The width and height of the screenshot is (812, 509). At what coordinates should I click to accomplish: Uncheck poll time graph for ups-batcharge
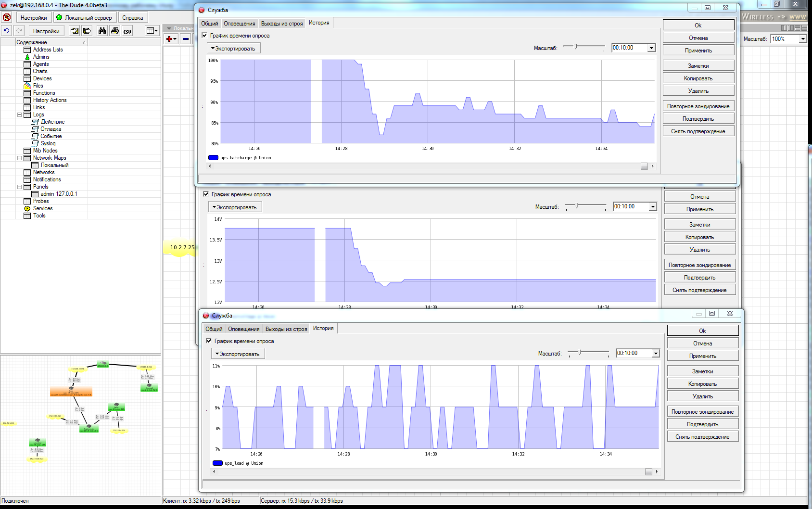coord(204,36)
